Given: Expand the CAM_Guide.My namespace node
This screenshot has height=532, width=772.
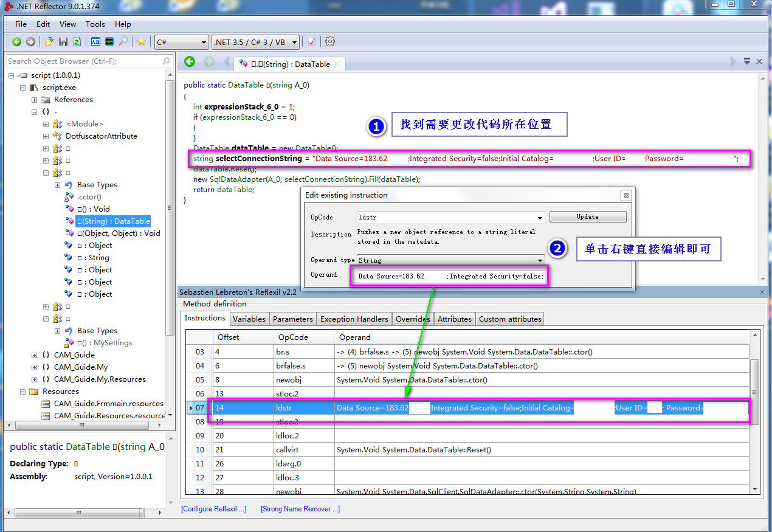Looking at the screenshot, I should pyautogui.click(x=35, y=367).
